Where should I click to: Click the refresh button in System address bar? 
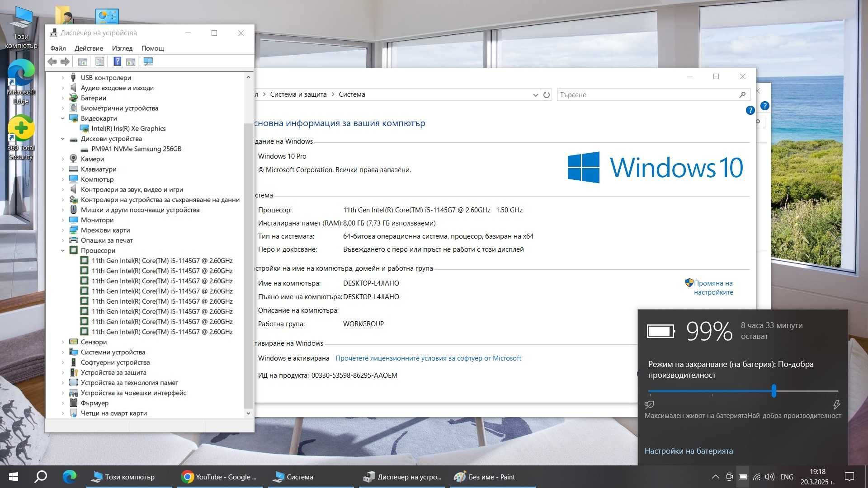[547, 94]
